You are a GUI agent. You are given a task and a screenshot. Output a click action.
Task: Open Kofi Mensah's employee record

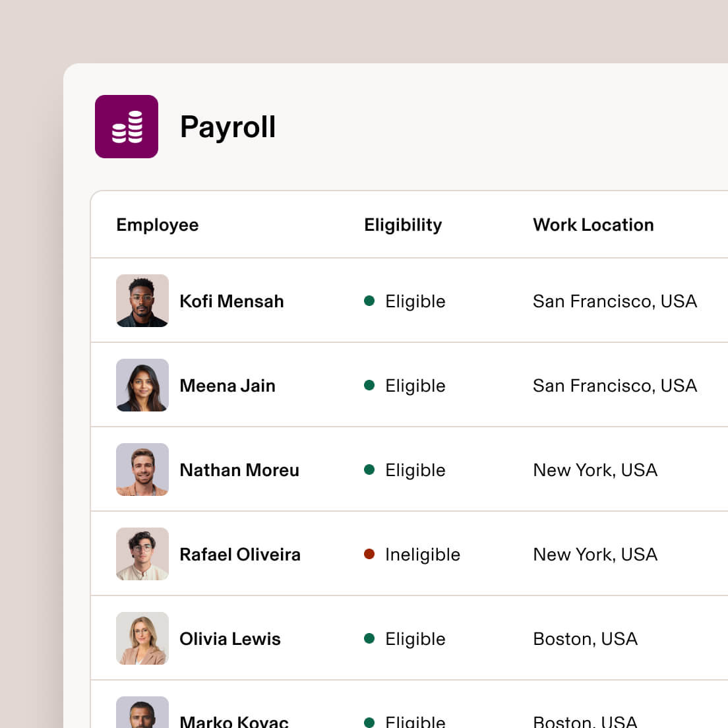231,301
